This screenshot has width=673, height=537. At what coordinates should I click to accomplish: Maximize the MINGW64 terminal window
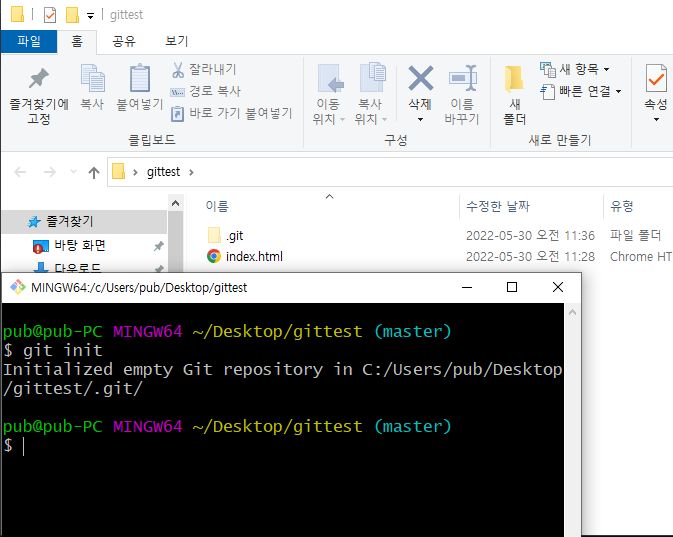pyautogui.click(x=512, y=287)
